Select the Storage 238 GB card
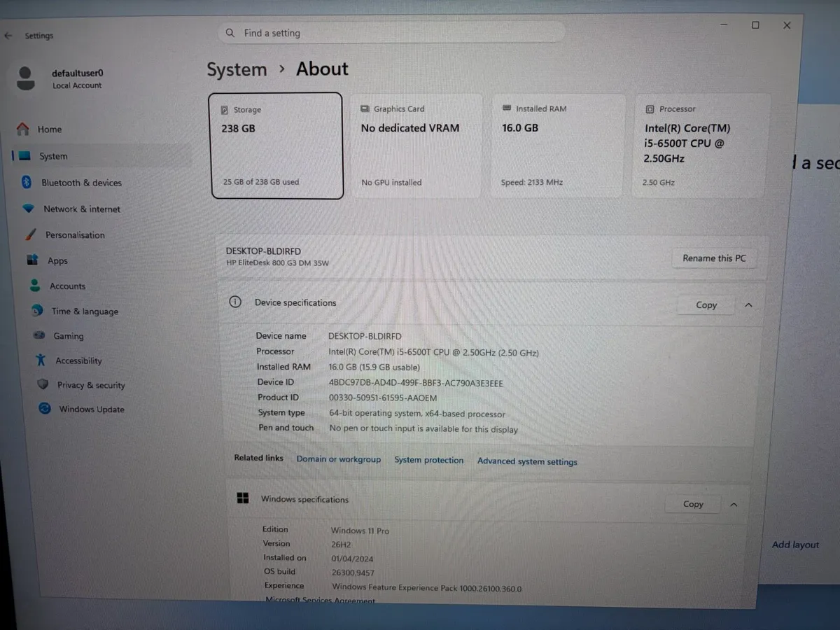The height and width of the screenshot is (630, 840). click(x=277, y=146)
